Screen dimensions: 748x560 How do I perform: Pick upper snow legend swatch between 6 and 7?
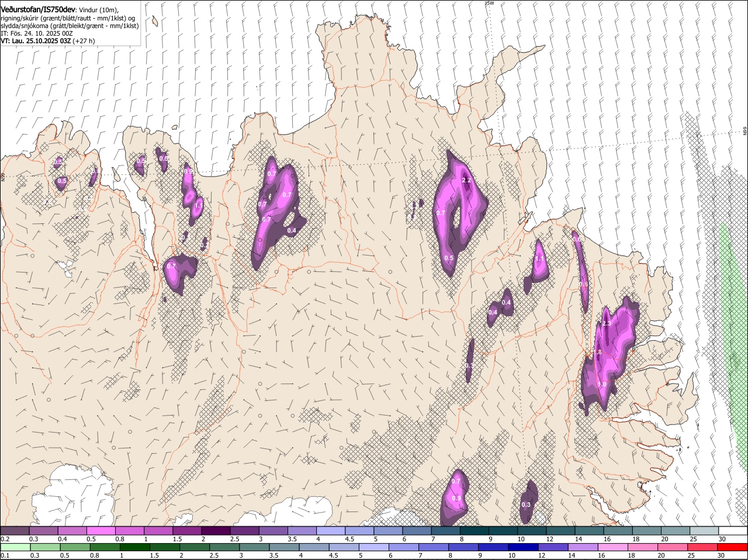pos(417,530)
